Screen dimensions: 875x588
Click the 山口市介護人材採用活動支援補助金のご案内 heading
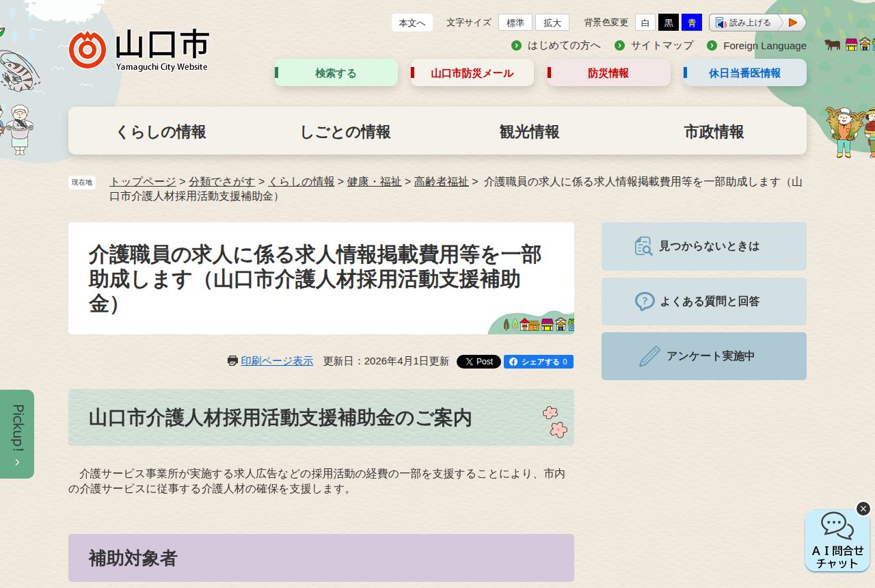pyautogui.click(x=321, y=418)
